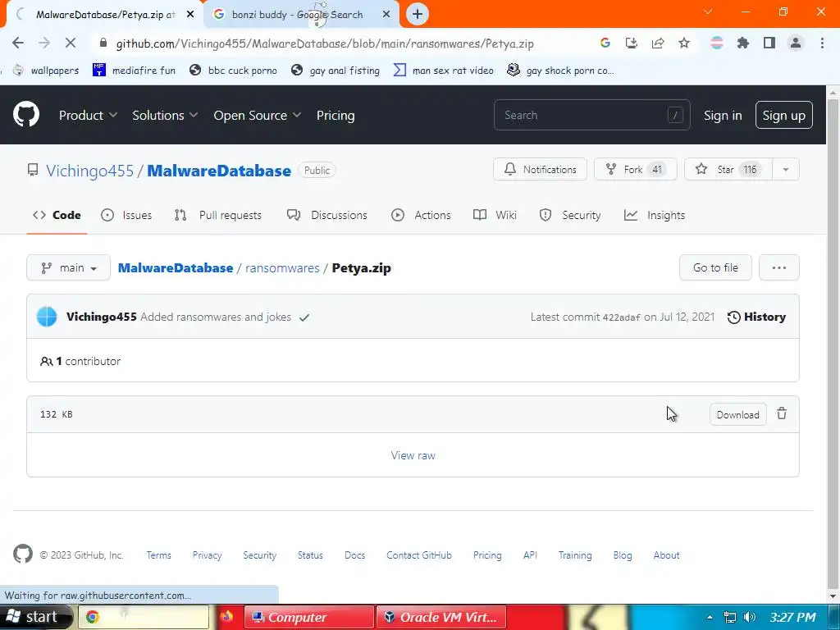840x630 pixels.
Task: Open the Security tab
Action: [x=570, y=215]
